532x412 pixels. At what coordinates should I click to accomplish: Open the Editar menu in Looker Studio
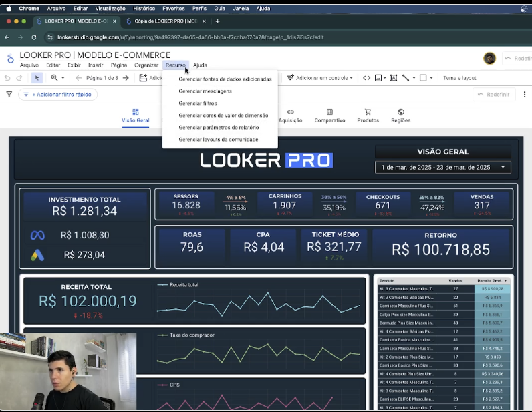(x=53, y=65)
